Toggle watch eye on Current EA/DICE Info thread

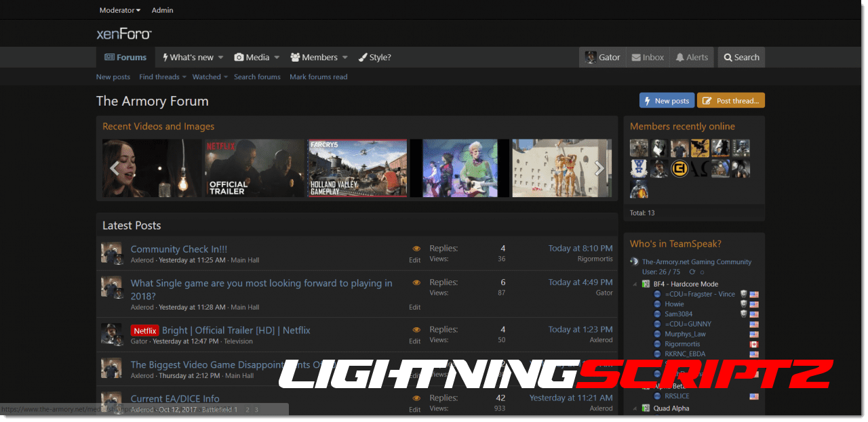pyautogui.click(x=416, y=398)
